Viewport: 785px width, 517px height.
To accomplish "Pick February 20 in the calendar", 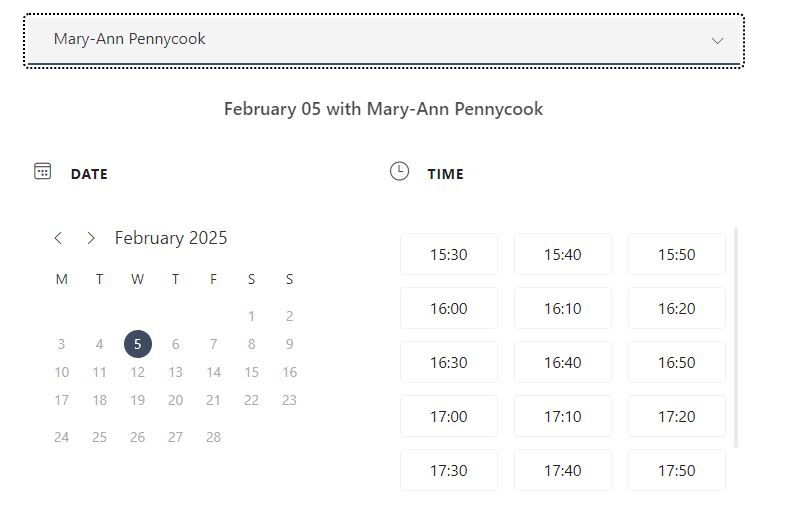I will pyautogui.click(x=175, y=400).
